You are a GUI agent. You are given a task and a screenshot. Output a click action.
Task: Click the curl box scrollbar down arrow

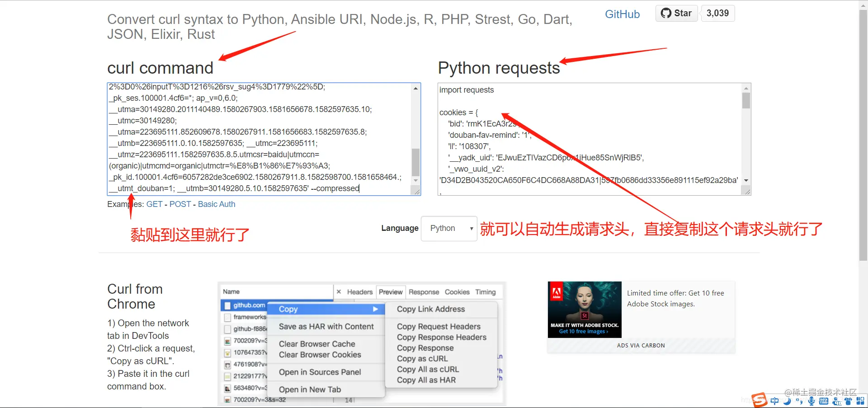pos(415,180)
